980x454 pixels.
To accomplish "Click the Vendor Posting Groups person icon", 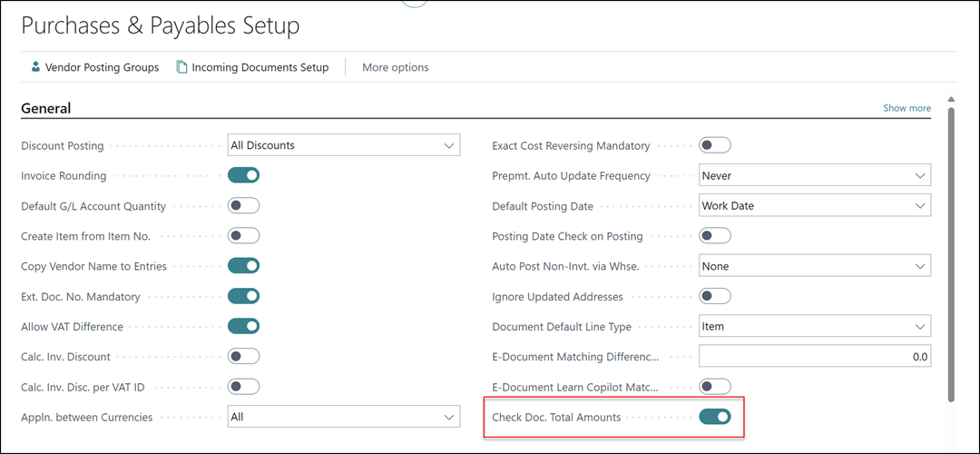I will point(35,67).
